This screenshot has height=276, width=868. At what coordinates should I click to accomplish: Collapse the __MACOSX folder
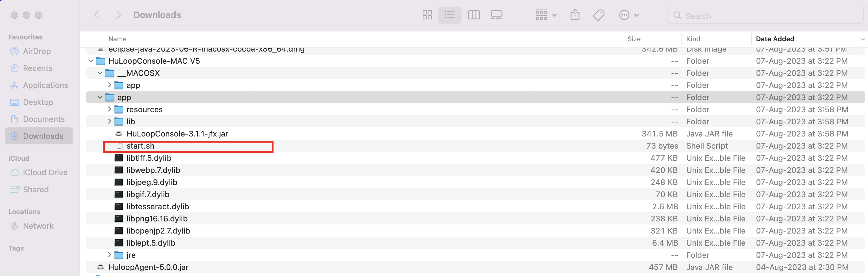click(x=100, y=73)
